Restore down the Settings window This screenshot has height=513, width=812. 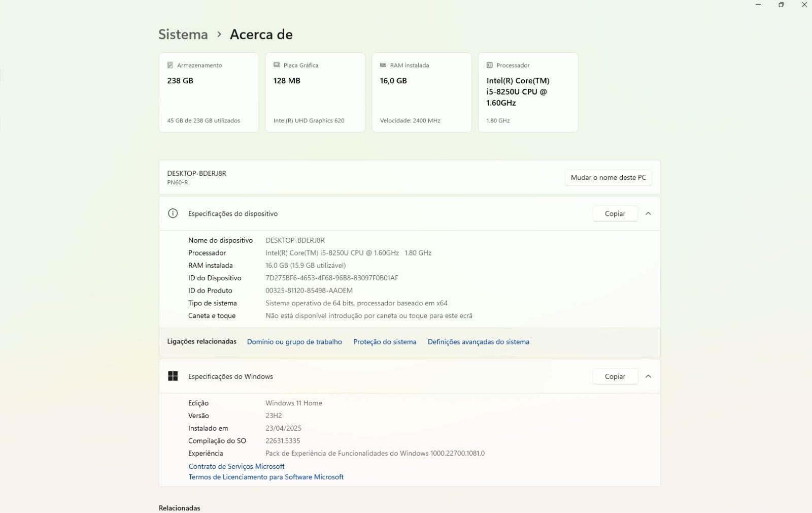tap(781, 5)
